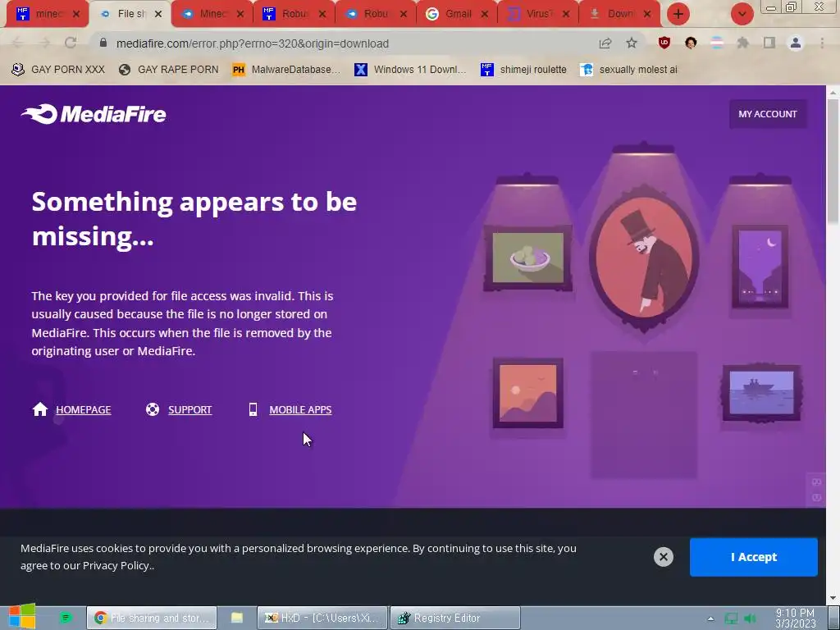Open the tab search dropdown arrow

click(x=742, y=14)
